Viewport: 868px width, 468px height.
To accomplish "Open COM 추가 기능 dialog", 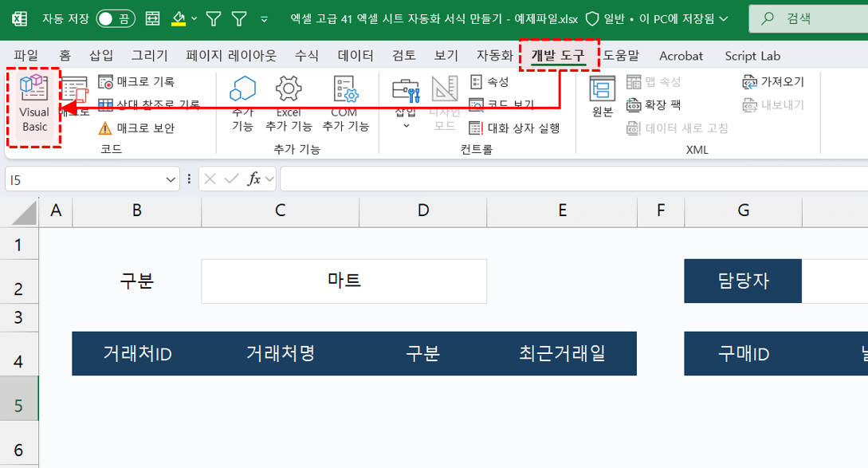I will click(x=344, y=102).
